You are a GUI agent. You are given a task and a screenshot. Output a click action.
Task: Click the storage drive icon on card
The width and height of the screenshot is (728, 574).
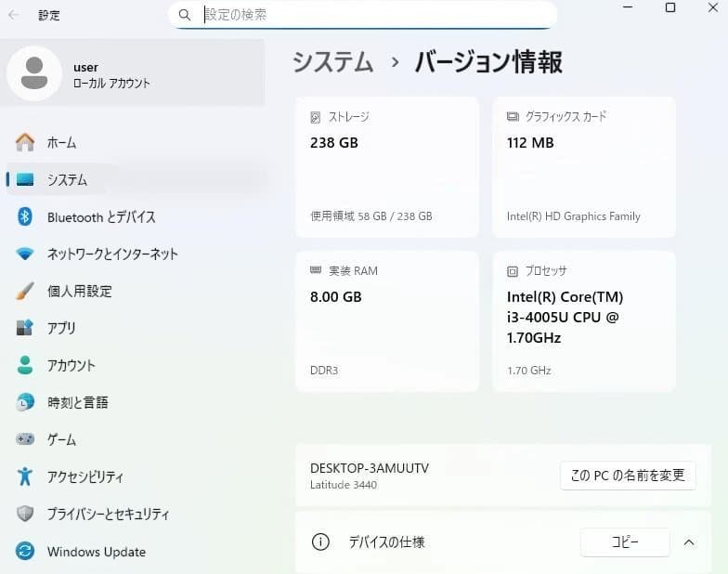316,117
